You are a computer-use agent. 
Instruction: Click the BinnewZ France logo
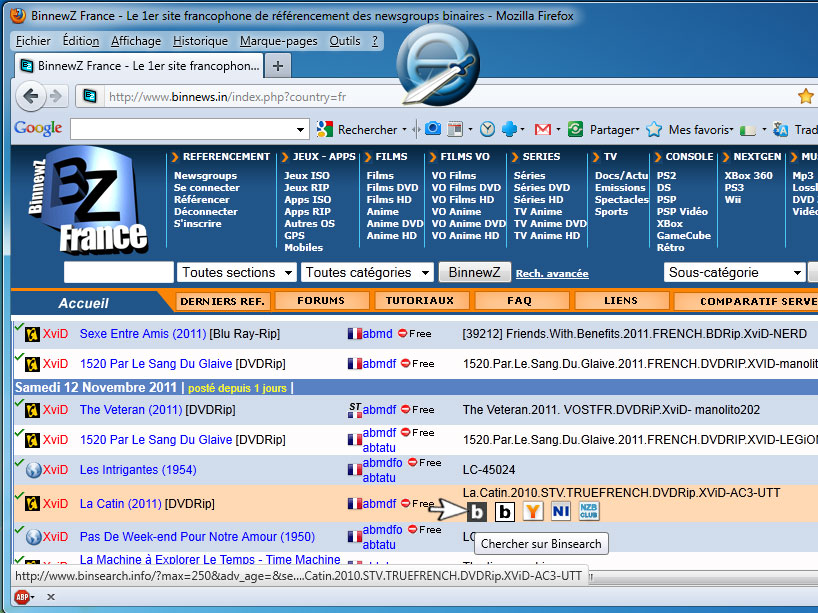click(88, 202)
